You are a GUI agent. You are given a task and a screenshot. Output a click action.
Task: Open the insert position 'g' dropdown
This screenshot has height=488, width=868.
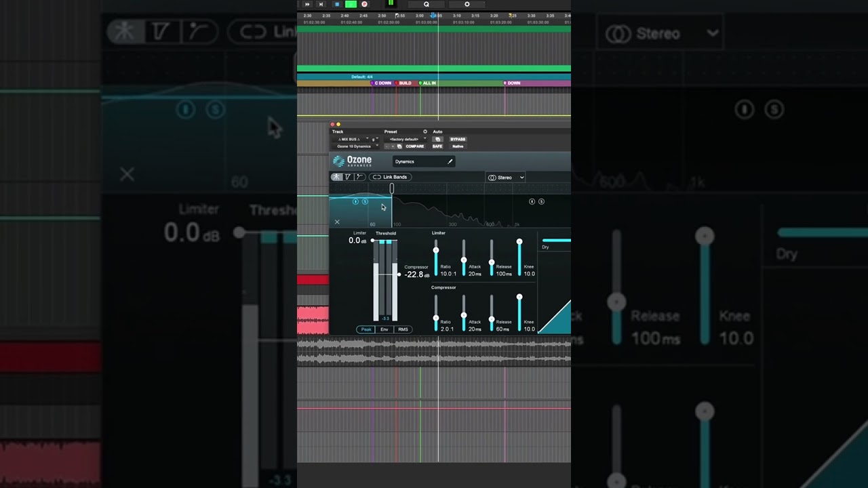tap(375, 139)
